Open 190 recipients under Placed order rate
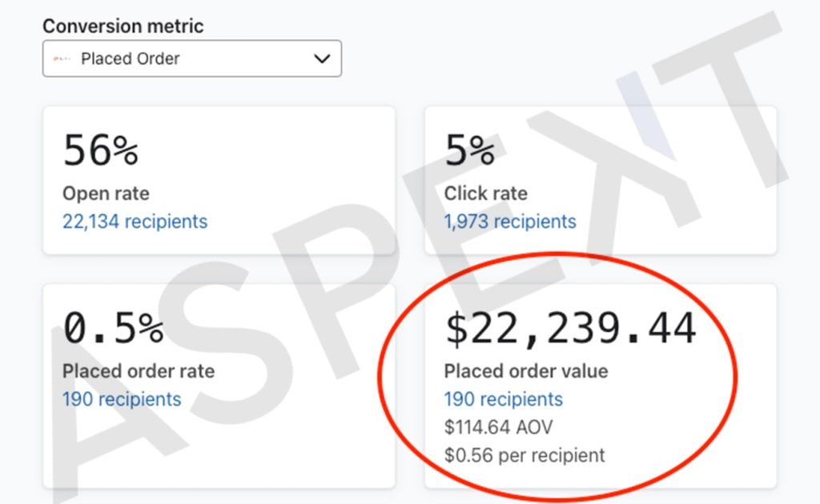Image resolution: width=820 pixels, height=504 pixels. click(122, 399)
